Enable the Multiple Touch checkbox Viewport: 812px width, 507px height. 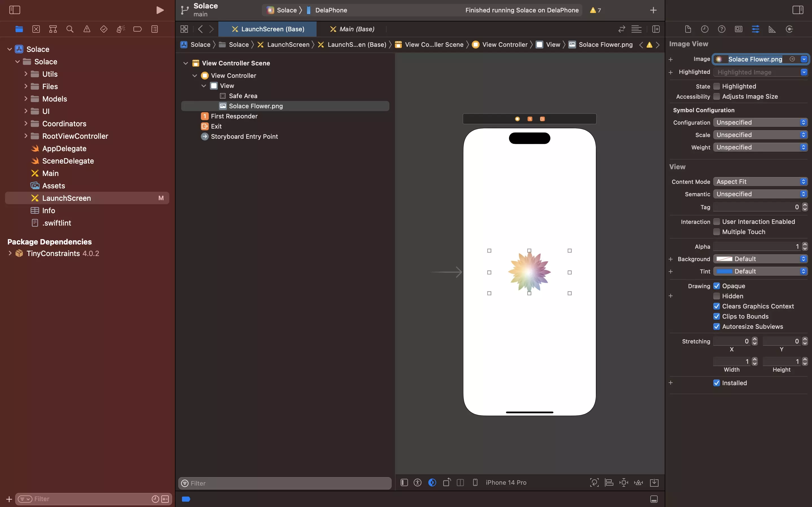(716, 232)
